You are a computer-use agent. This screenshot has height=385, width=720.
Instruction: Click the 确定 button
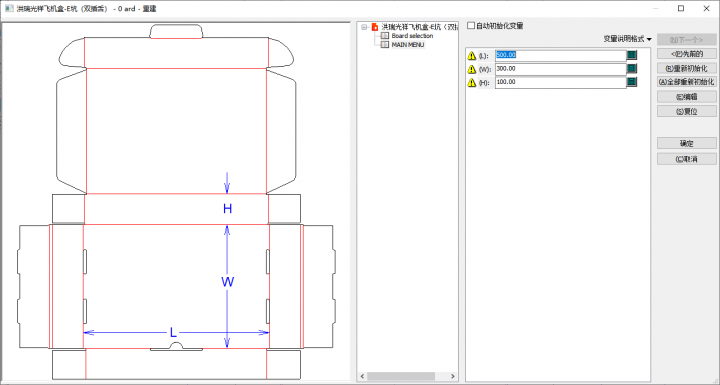click(686, 143)
